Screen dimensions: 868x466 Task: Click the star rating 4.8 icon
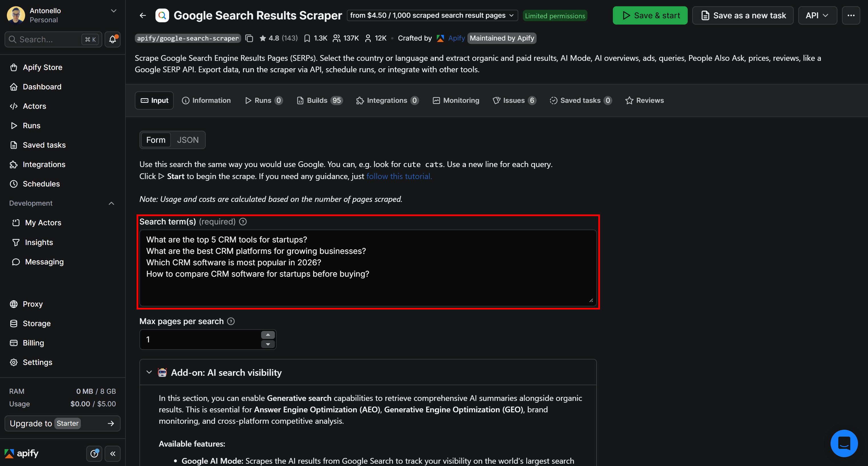coord(263,38)
